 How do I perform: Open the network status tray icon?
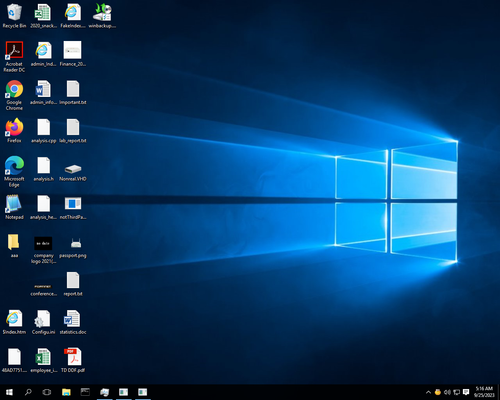pos(457,392)
